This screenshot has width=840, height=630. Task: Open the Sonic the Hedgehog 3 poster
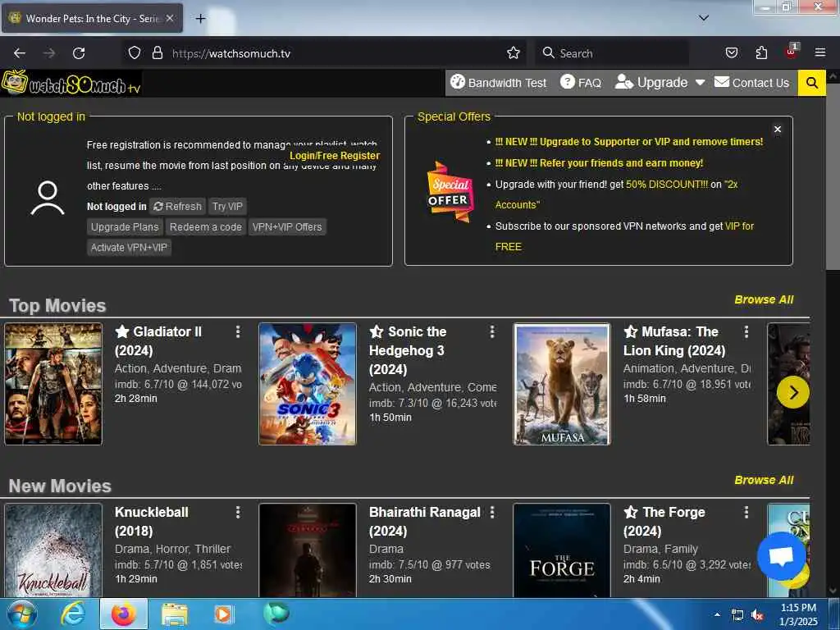[x=308, y=384]
